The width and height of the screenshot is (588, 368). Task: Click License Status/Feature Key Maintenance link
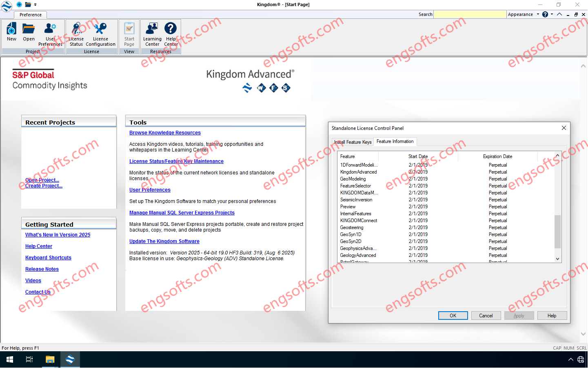coord(176,161)
